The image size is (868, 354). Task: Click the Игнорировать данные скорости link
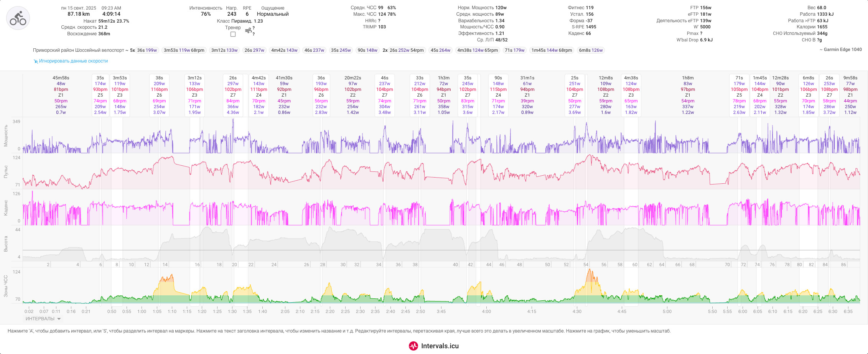(x=73, y=61)
